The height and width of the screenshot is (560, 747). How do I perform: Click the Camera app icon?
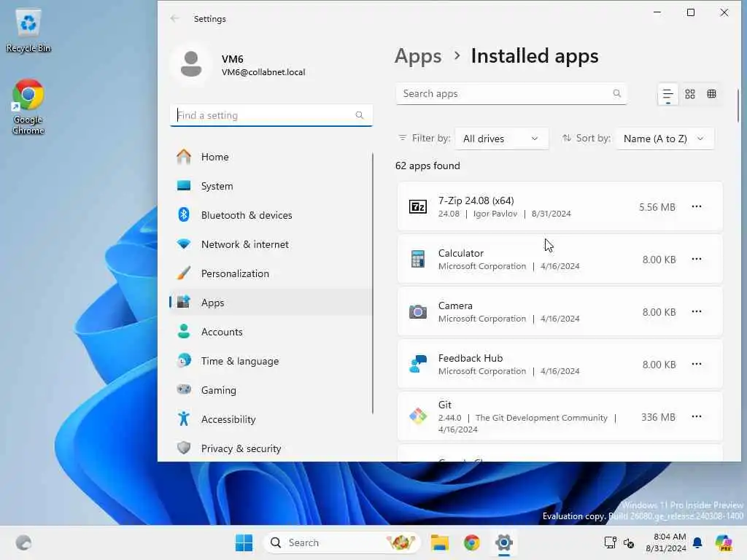pos(418,311)
